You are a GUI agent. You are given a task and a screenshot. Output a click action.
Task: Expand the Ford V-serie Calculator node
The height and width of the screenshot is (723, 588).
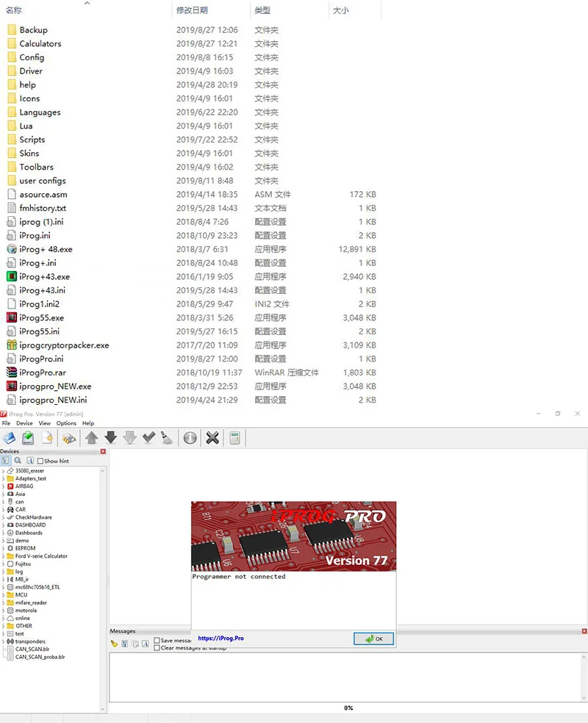pos(3,556)
